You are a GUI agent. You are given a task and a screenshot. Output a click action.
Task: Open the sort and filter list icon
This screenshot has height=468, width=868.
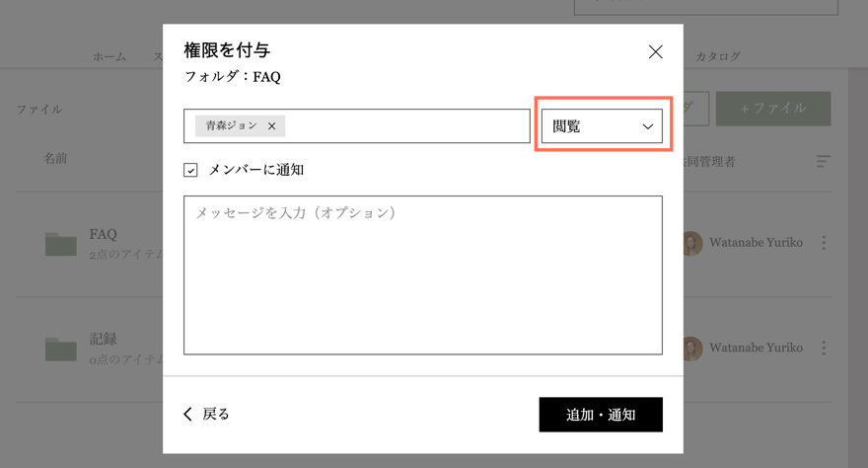[x=824, y=162]
